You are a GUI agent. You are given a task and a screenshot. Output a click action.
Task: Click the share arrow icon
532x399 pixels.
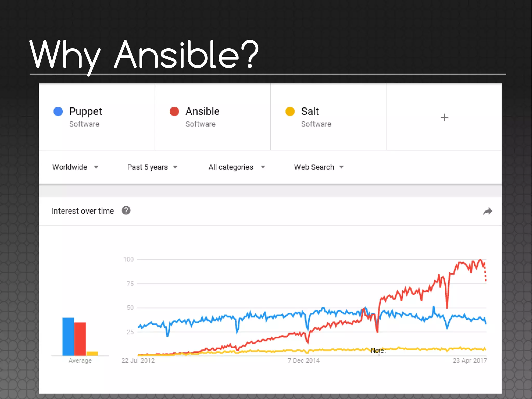tap(488, 211)
